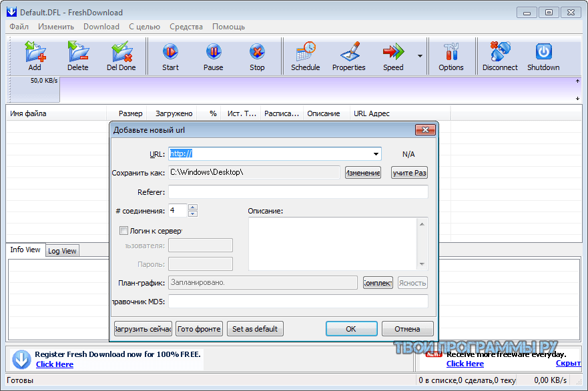The height and width of the screenshot is (391, 588).
Task: Click the MD5 input field
Action: (298, 302)
